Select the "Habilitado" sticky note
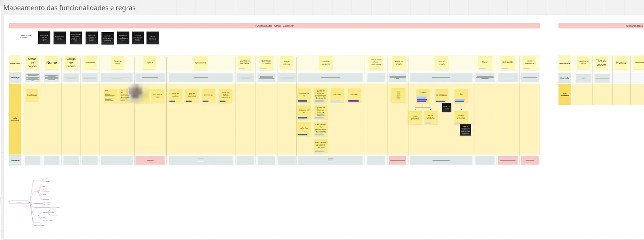 pos(32,95)
